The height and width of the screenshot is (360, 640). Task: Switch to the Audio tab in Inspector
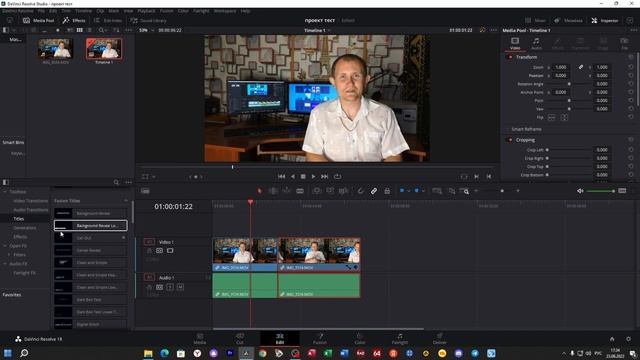click(x=536, y=43)
